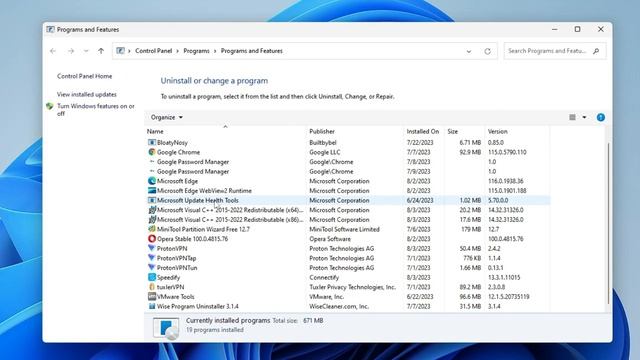Click the ProtonVPNTun icon
The width and height of the screenshot is (640, 360).
[x=152, y=268]
